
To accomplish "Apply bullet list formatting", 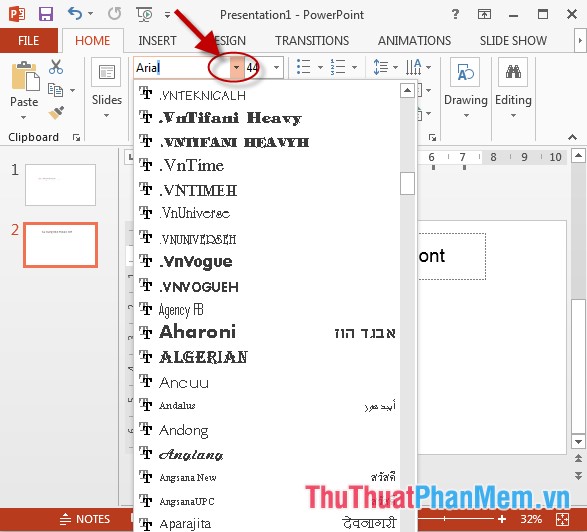I will point(304,67).
